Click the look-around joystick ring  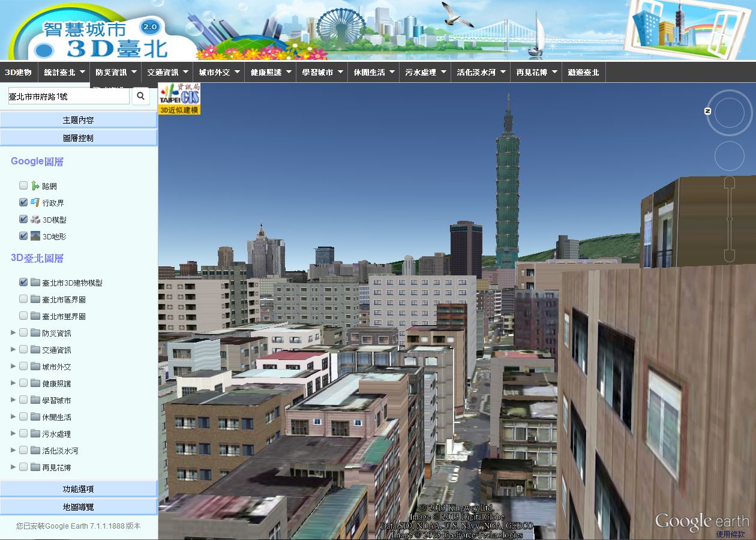(729, 113)
